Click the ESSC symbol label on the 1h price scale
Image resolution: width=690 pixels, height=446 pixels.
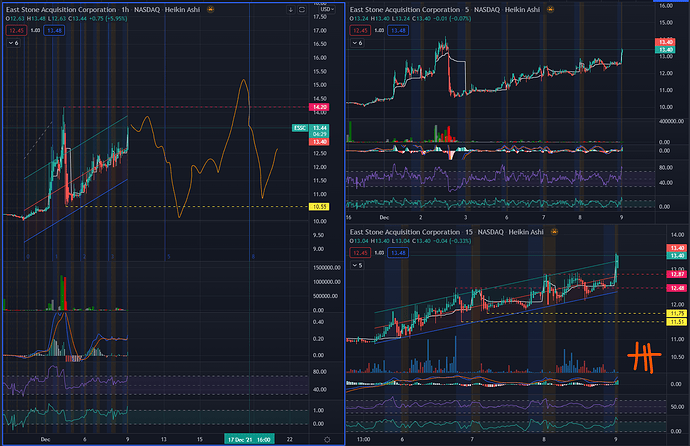pyautogui.click(x=300, y=128)
